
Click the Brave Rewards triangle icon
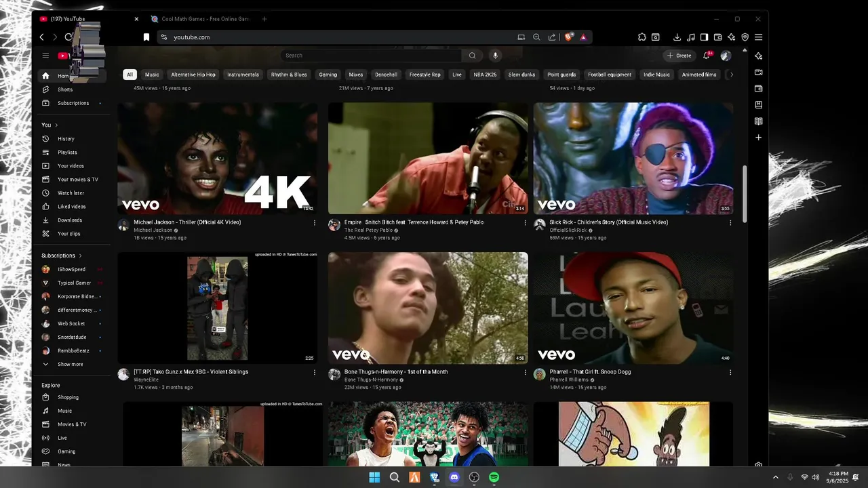[583, 37]
